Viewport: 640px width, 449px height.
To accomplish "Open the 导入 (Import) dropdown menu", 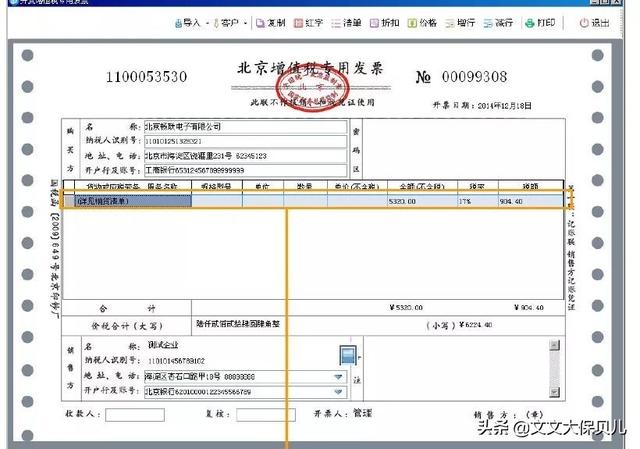I will click(188, 23).
